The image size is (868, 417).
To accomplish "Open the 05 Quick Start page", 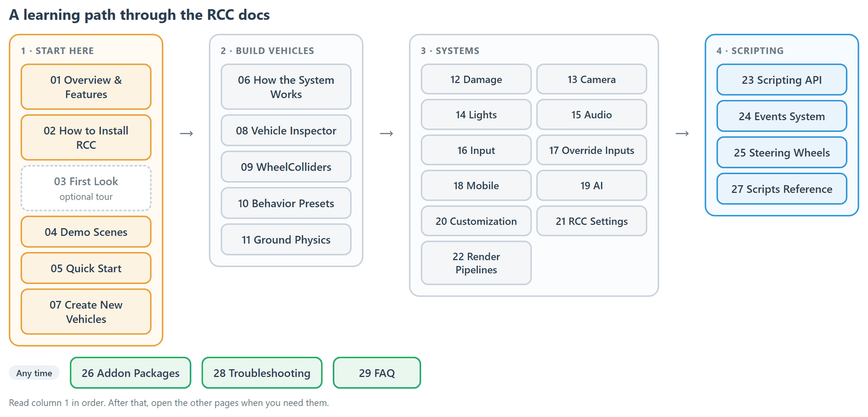I will 86,268.
